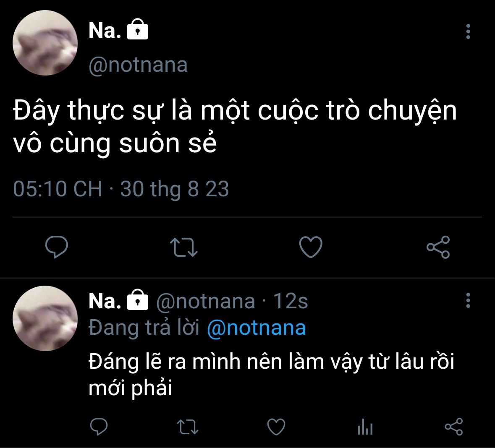Click the Na. name on reply tweet
495x448 pixels.
point(105,301)
